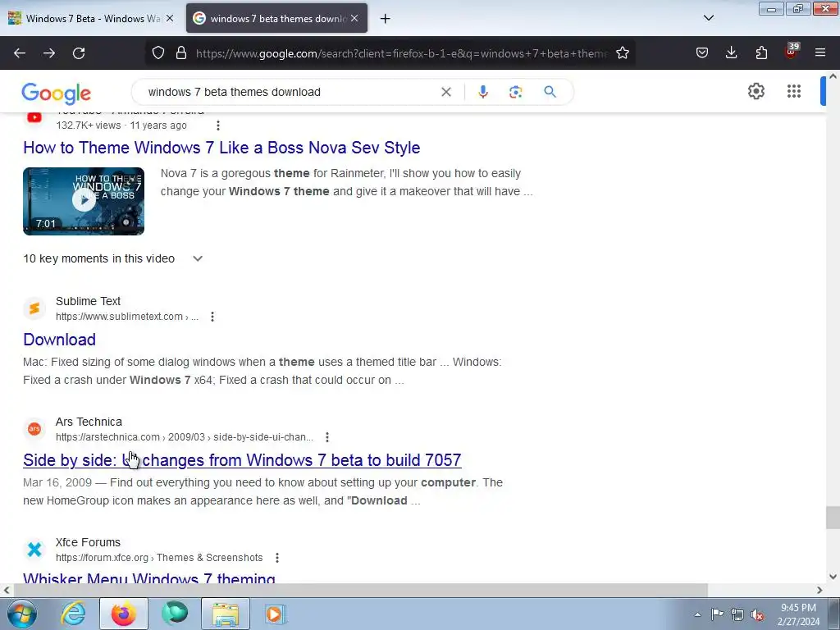
Task: Open Windows Explorer from the taskbar
Action: [226, 614]
